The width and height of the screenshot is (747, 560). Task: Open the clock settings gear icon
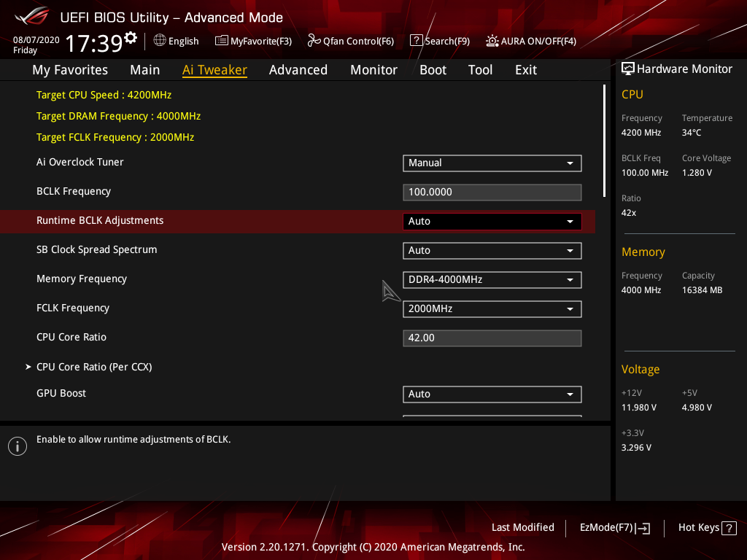pyautogui.click(x=131, y=38)
